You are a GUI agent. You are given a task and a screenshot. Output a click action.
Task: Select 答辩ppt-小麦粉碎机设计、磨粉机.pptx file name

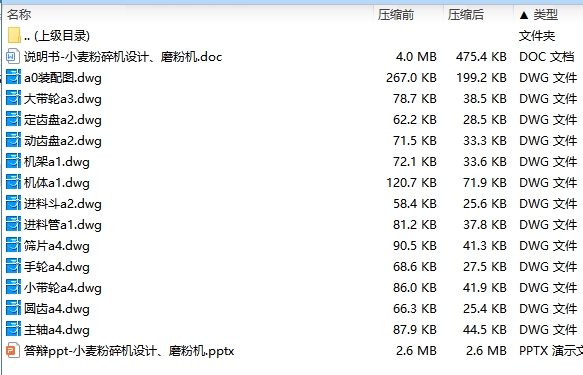(129, 351)
